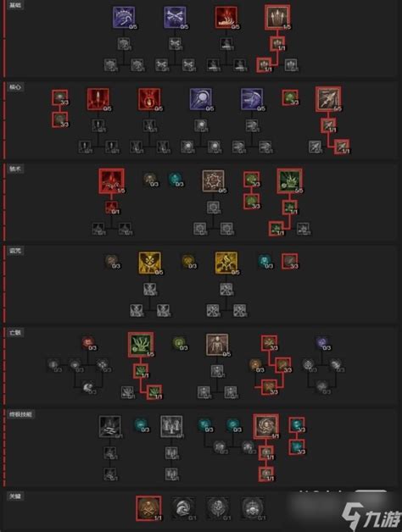Viewport: 402px width, 532px height.
Task: Click the Bone Spirit skeleton figure skill icon
Action: tap(217, 345)
